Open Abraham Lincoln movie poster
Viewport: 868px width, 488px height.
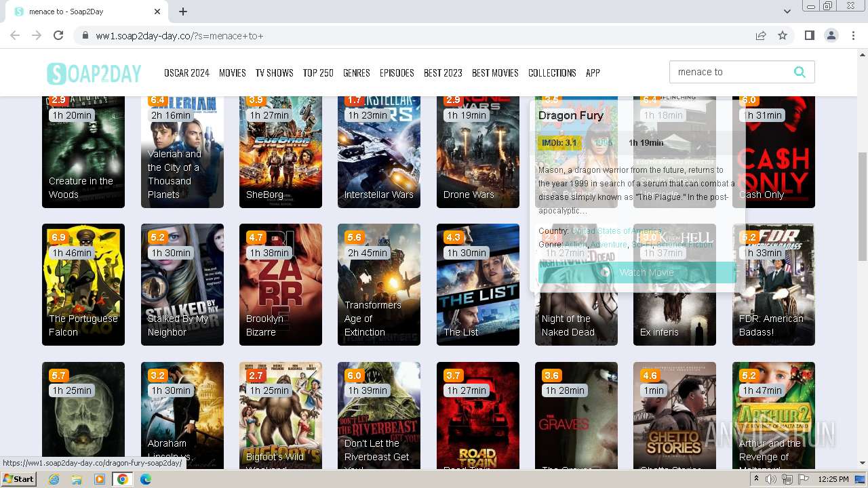[x=182, y=416]
